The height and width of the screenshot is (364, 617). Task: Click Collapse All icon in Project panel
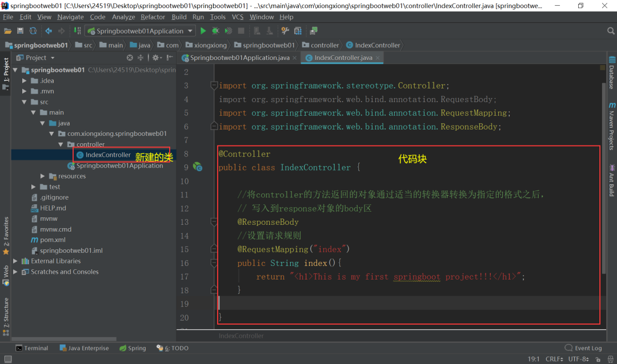(x=141, y=58)
